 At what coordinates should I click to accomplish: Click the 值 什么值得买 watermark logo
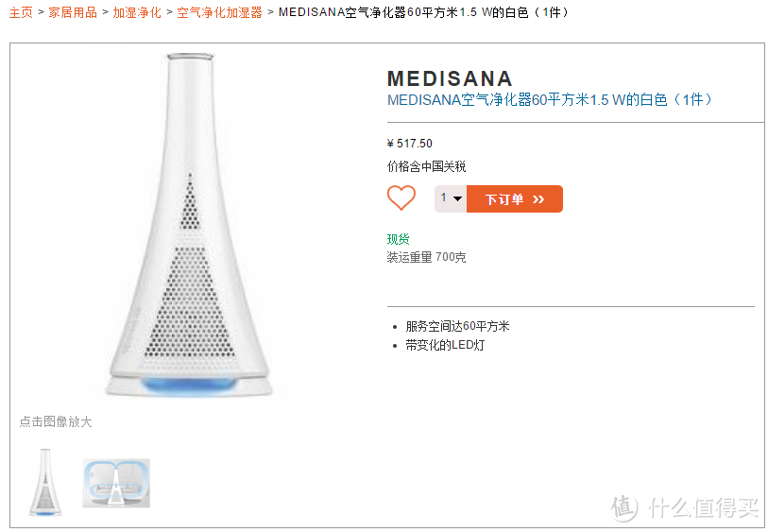tap(685, 507)
